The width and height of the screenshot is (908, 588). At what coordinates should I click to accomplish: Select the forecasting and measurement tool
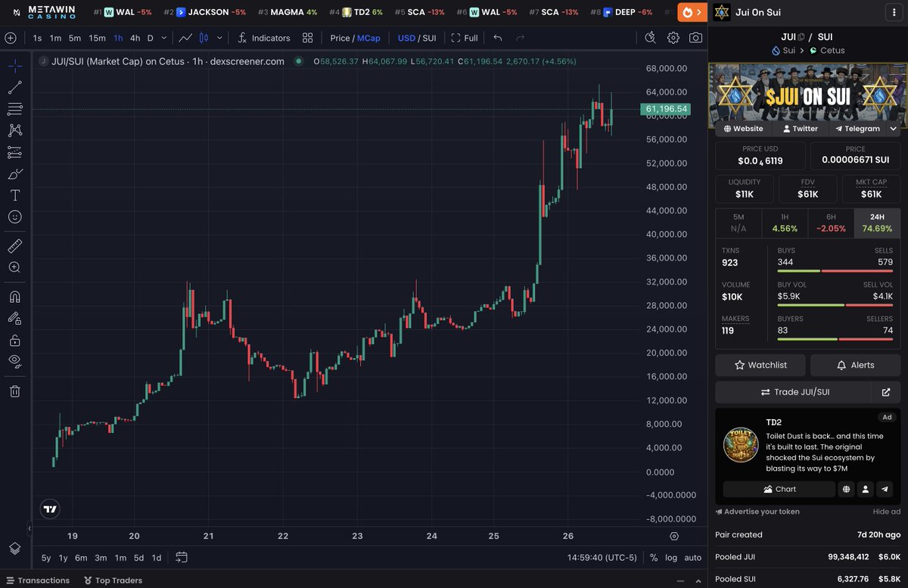14,152
